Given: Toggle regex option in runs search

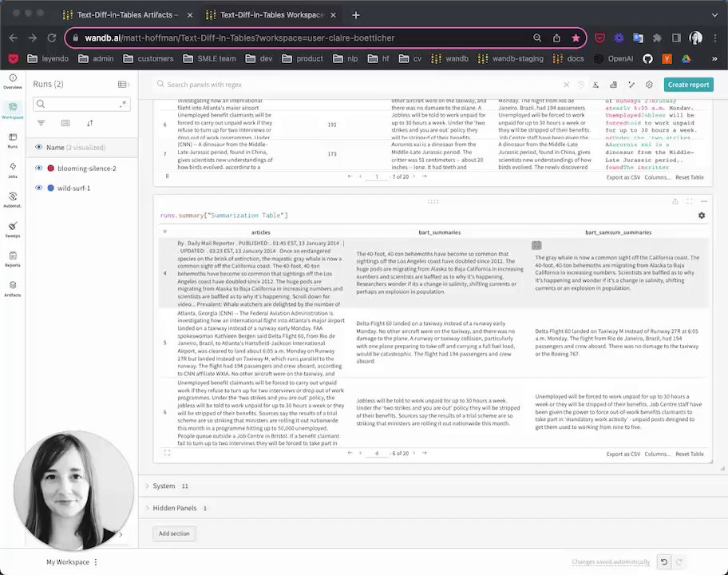Looking at the screenshot, I should tap(123, 104).
